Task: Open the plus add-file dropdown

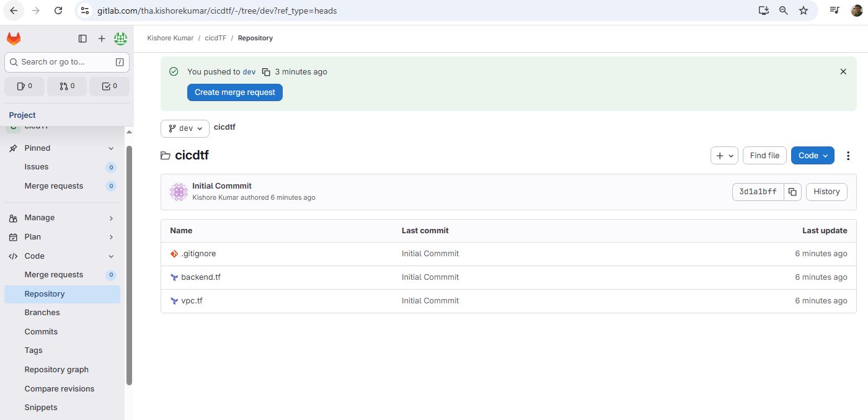Action: coord(724,156)
